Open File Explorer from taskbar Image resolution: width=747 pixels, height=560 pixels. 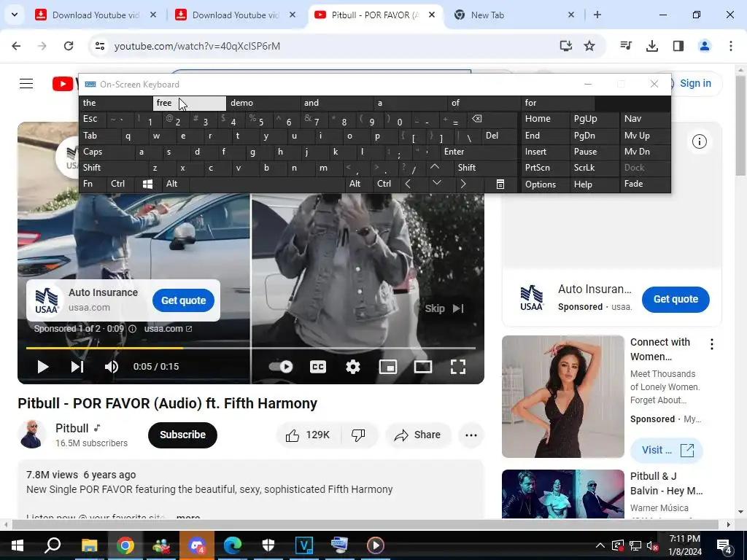point(89,545)
